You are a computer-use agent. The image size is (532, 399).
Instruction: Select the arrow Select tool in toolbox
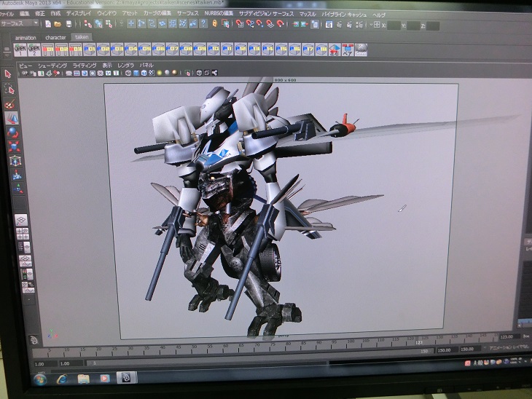click(8, 74)
